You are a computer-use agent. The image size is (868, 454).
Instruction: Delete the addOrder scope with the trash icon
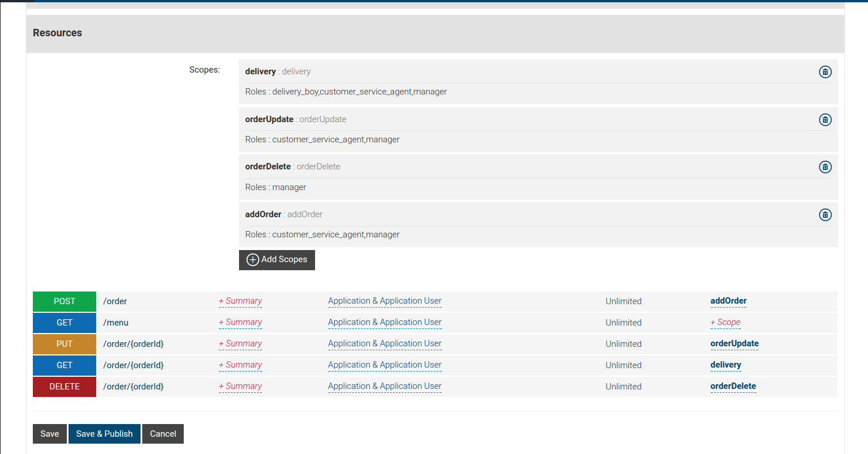coord(825,214)
